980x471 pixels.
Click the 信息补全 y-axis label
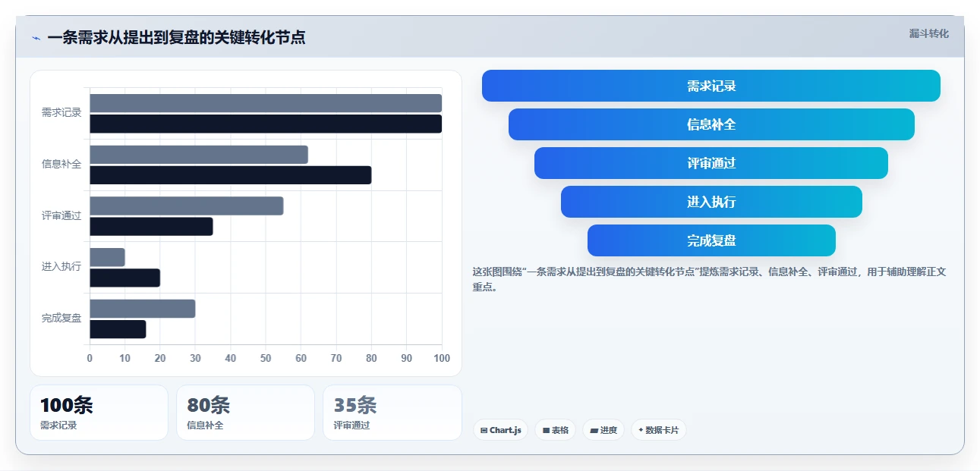[x=61, y=164]
